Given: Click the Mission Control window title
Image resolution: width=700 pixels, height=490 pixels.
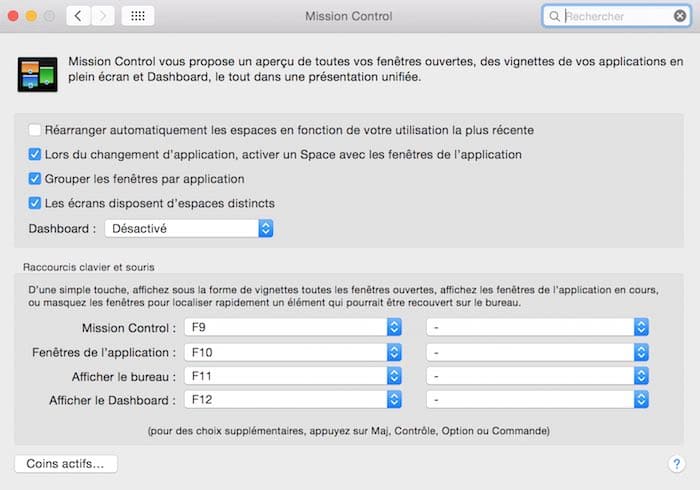Looking at the screenshot, I should [x=349, y=16].
